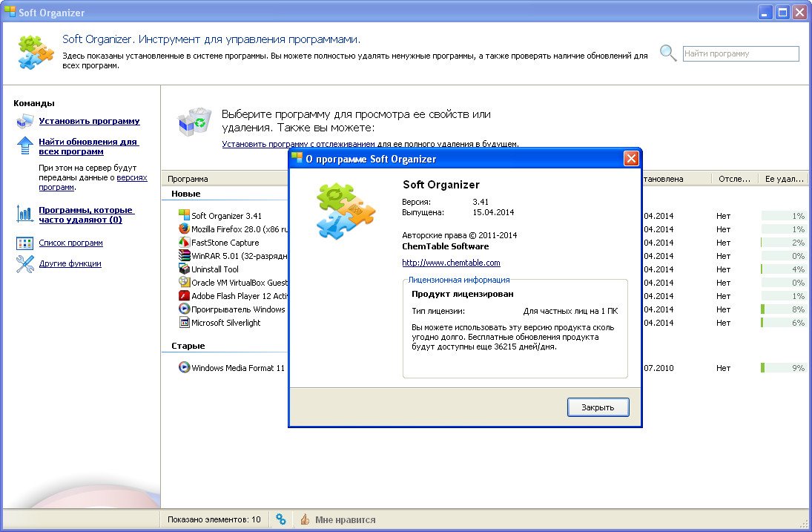The image size is (812, 532).
Task: Click the Для частных лиц на 1 ПК value
Action: pos(570,312)
